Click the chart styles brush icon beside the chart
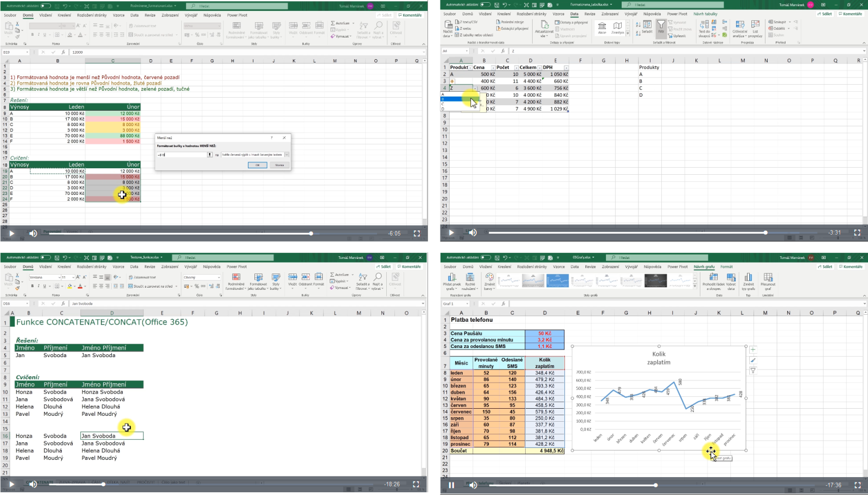The height and width of the screenshot is (495, 868). (753, 360)
